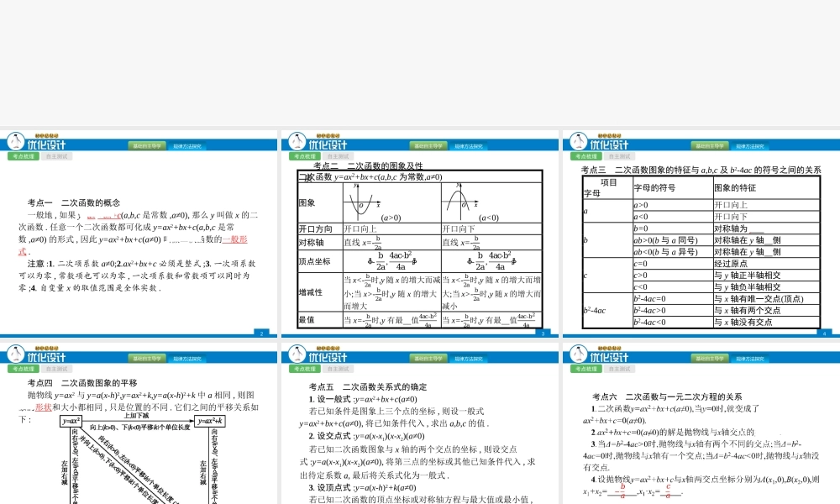Click the 优化设计 logo on 考点二 slide
Screen dimensions: 840x504
click(x=328, y=144)
